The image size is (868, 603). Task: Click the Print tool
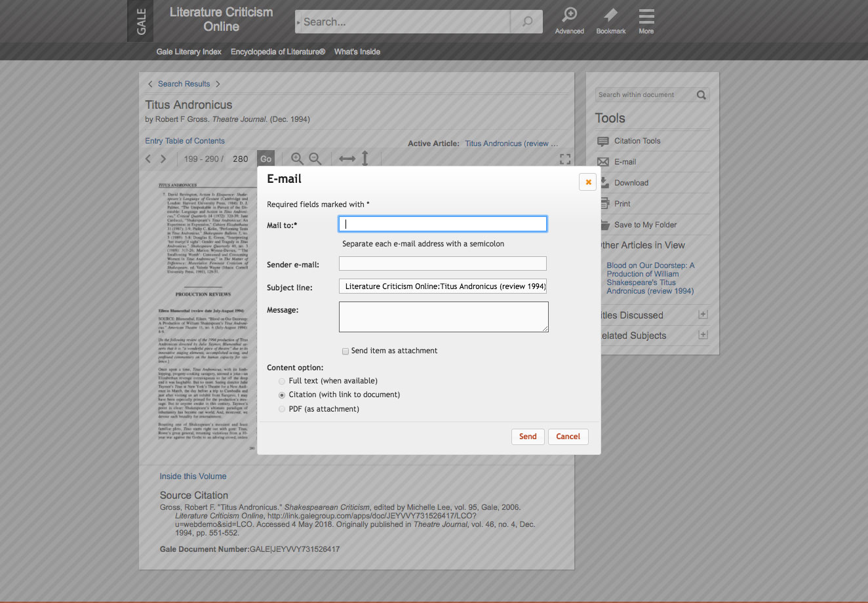coord(622,204)
